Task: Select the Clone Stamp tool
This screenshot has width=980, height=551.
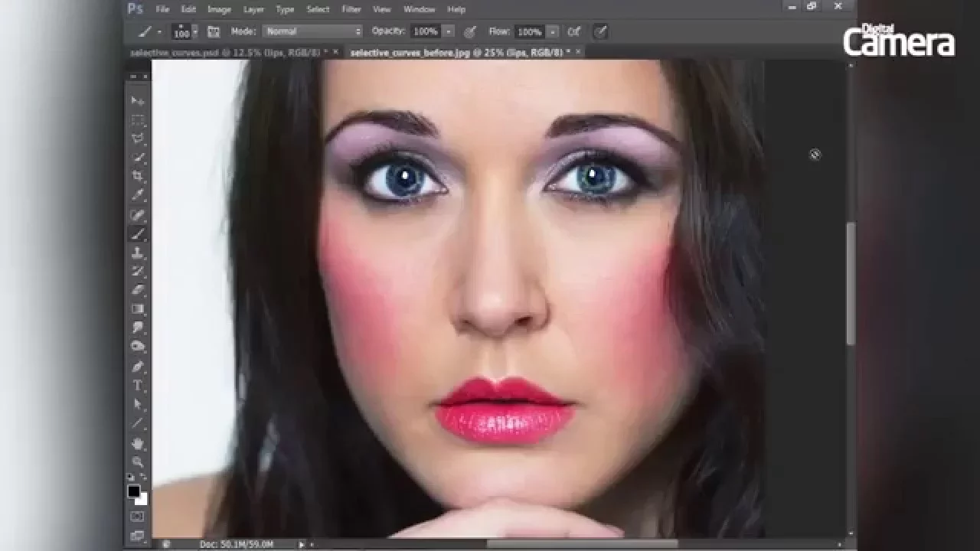Action: [138, 253]
